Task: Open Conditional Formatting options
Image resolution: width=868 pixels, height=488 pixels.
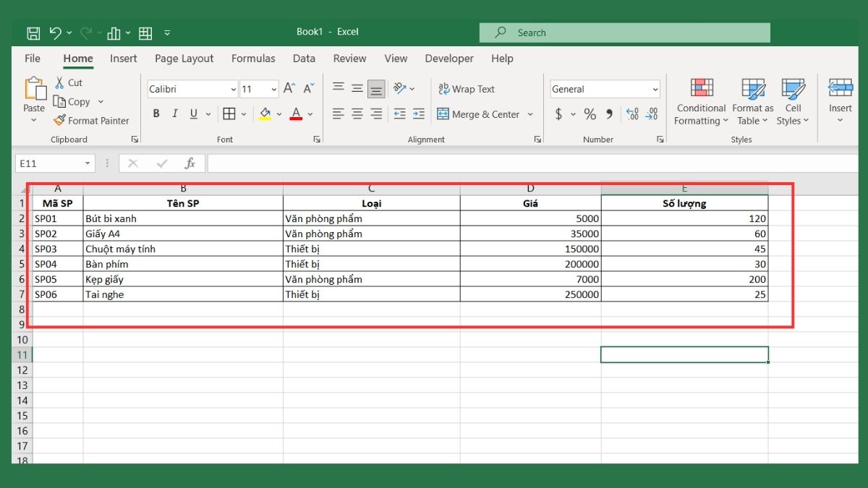Action: (699, 101)
